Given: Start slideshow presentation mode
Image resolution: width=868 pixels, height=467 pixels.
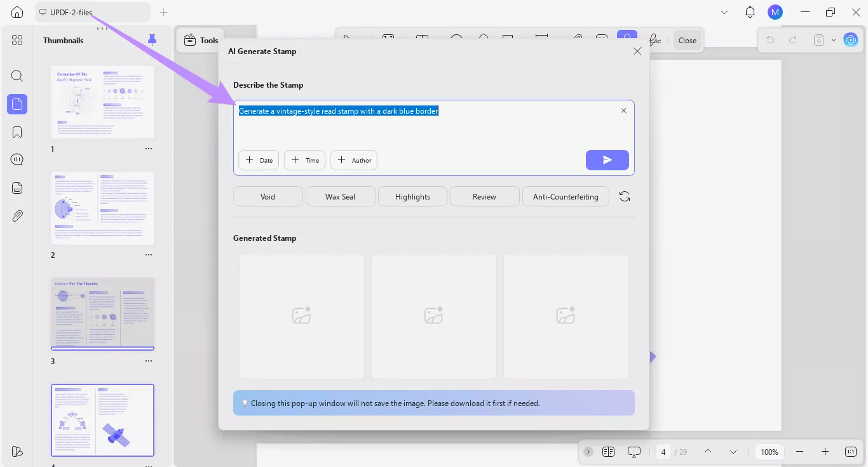Looking at the screenshot, I should [x=634, y=452].
